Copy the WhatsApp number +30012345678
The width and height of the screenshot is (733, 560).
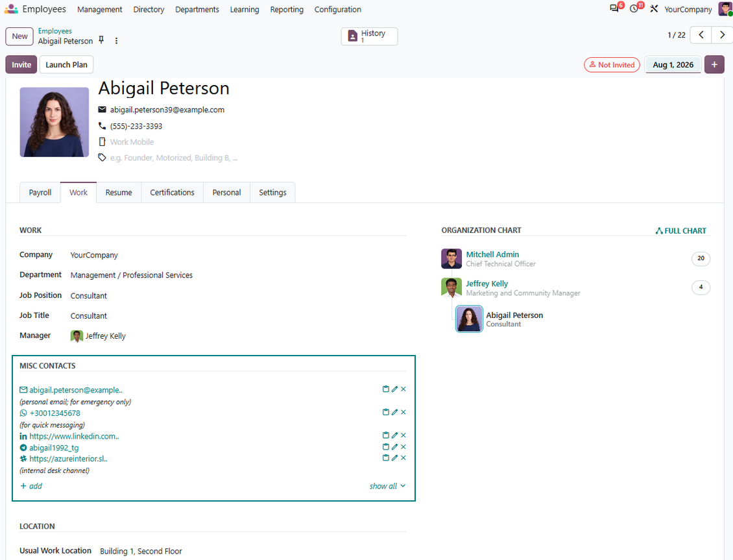pyautogui.click(x=386, y=412)
